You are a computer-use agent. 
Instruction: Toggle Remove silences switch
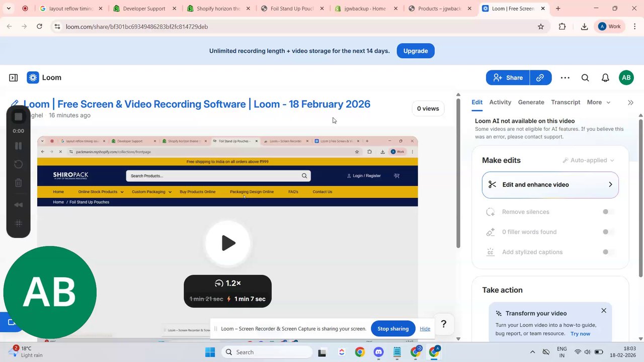pos(608,212)
